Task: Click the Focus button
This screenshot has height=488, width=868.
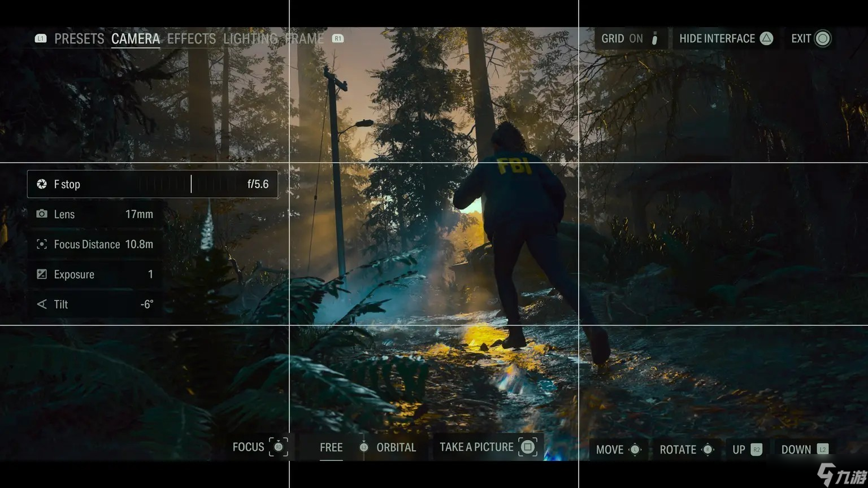Action: pyautogui.click(x=261, y=447)
